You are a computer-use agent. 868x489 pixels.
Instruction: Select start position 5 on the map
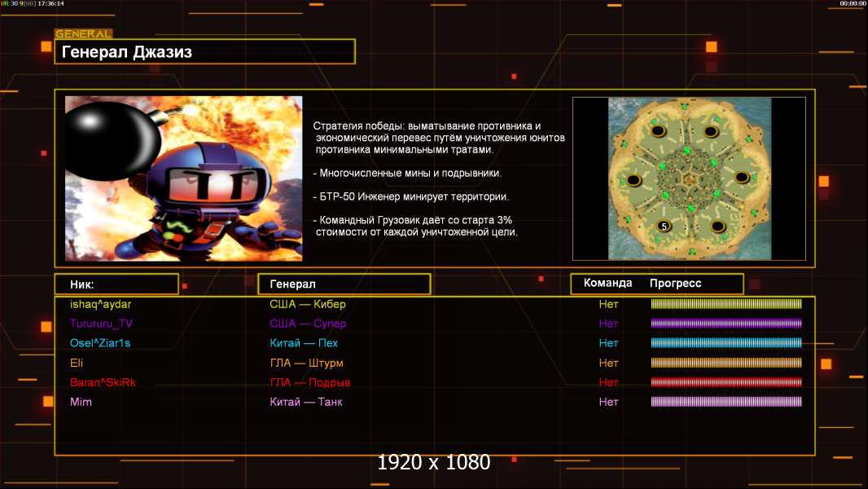point(664,226)
